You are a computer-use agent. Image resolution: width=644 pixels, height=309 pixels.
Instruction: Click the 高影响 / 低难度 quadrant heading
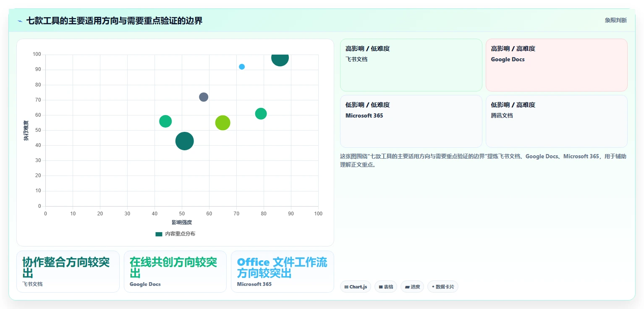click(367, 49)
